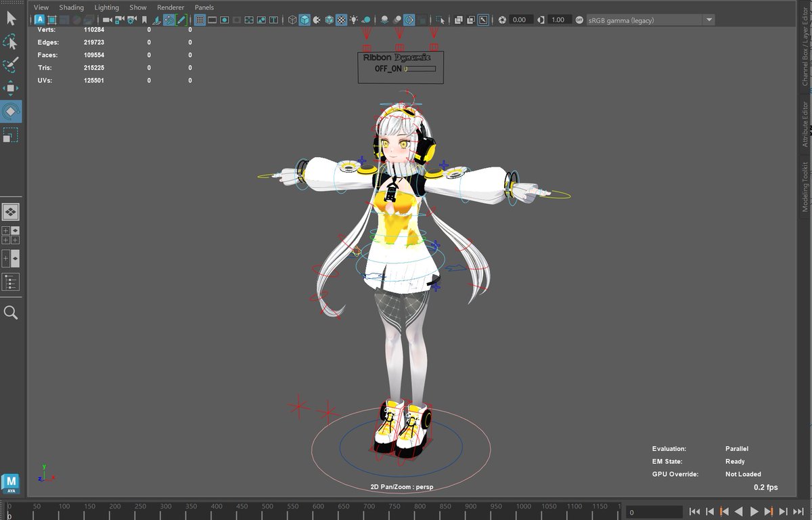Click the Maya logo icon
The image size is (812, 520).
tap(11, 483)
